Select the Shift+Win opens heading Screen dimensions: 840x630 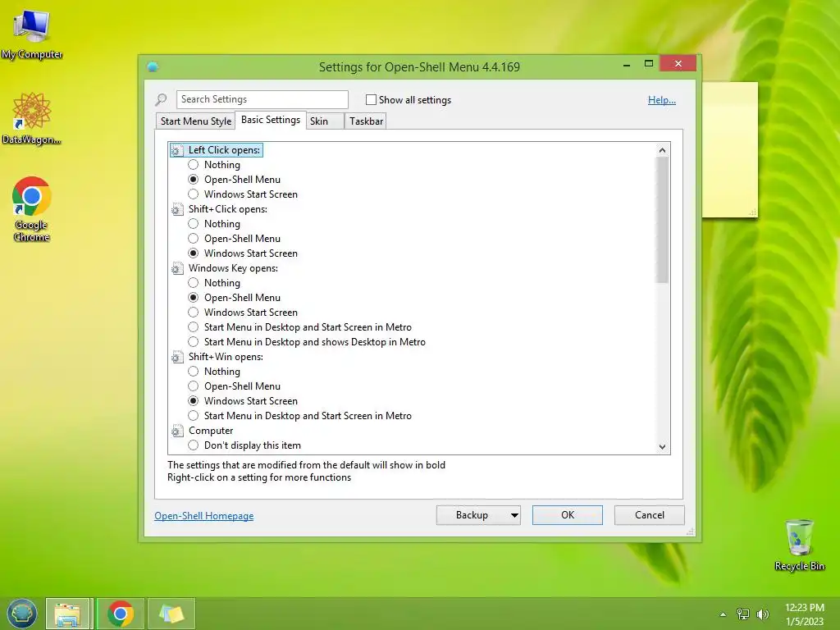(226, 358)
